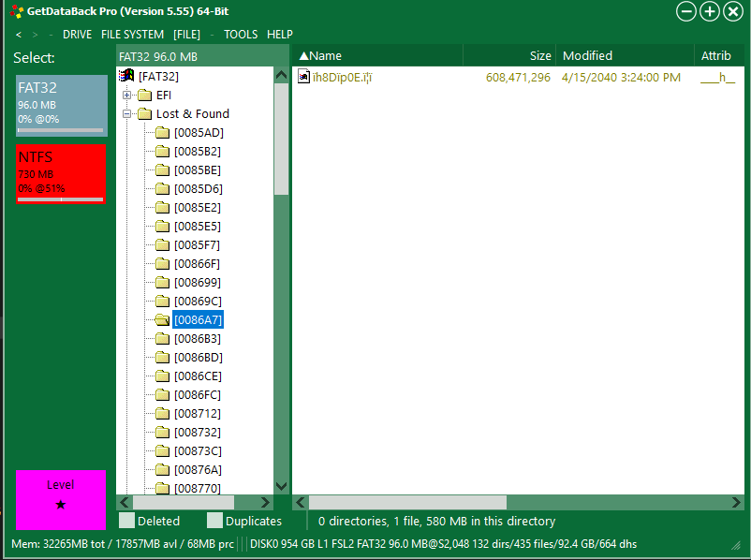Open the FILE SYSTEM menu
This screenshot has width=751, height=560.
point(132,35)
